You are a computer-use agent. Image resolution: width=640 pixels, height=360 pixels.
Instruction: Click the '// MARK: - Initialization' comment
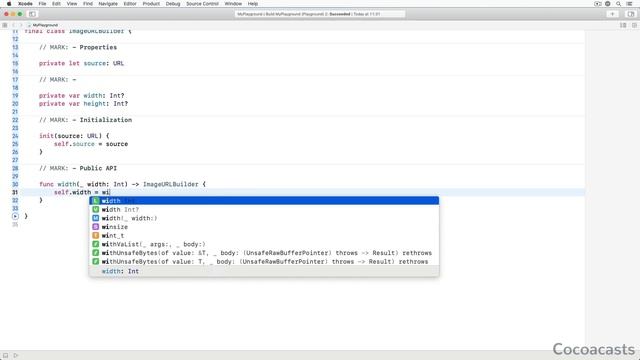85,120
